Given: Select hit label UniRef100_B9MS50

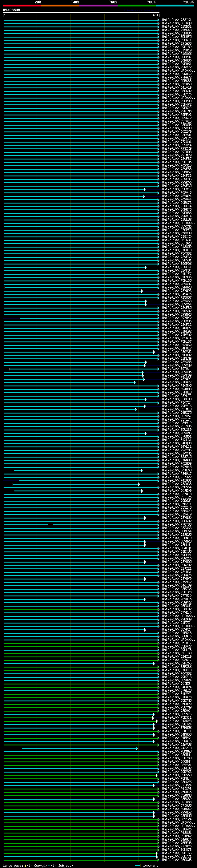Looking at the screenshot, I should pos(176,775).
